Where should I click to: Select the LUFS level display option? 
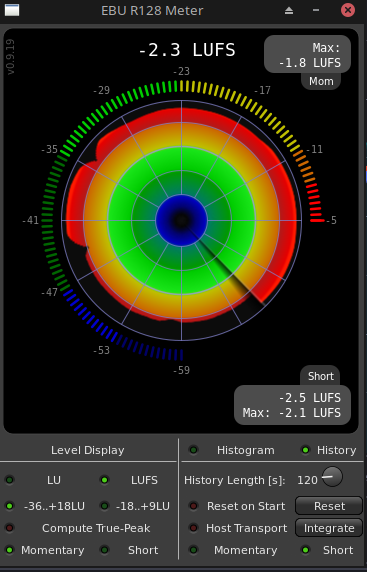tap(130, 480)
